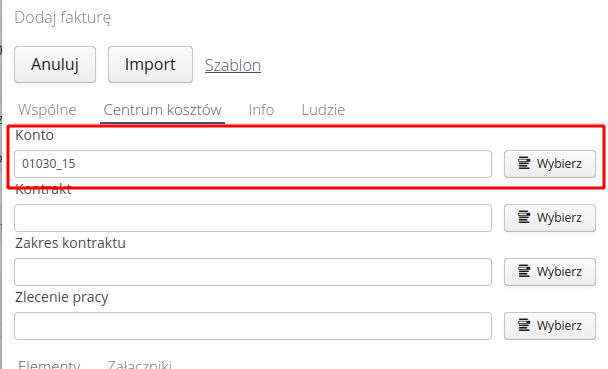Switch to the Wspólne tab
Viewport: 608px width, 369px height.
click(47, 110)
